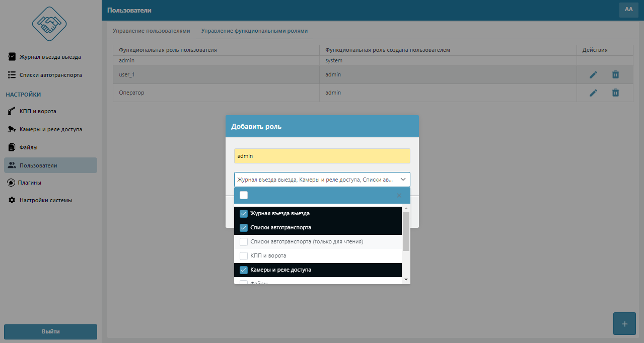The height and width of the screenshot is (343, 644).
Task: Check Списки автотранспорта (только для чтения) option
Action: (x=244, y=242)
